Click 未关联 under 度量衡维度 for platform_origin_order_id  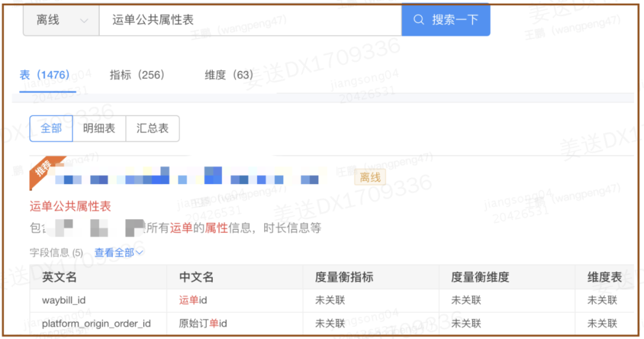click(x=466, y=324)
